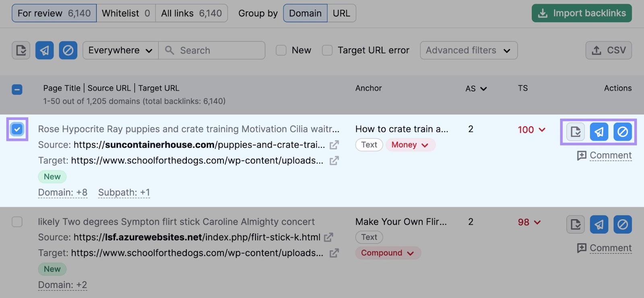Tick the New filter checkbox
The image size is (644, 298).
[x=281, y=50]
